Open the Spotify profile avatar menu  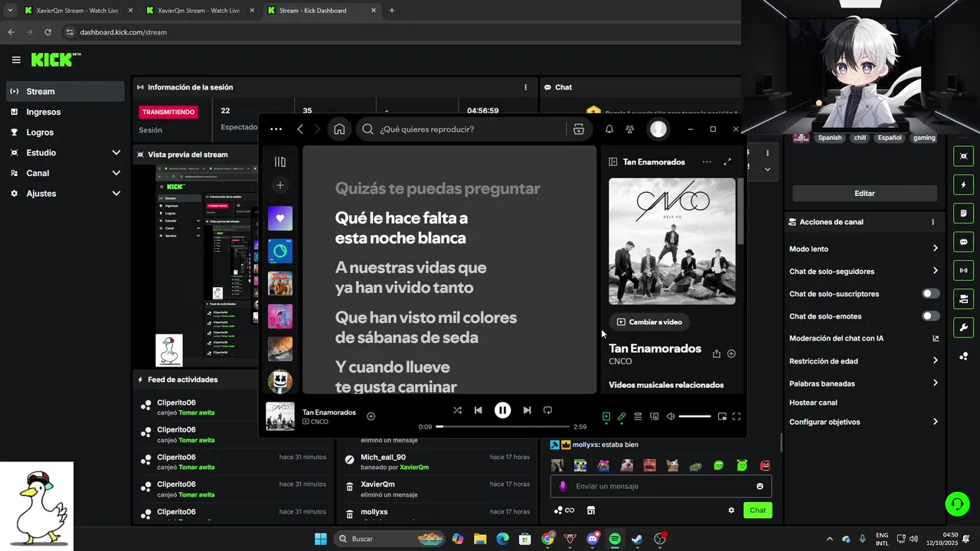pos(658,129)
